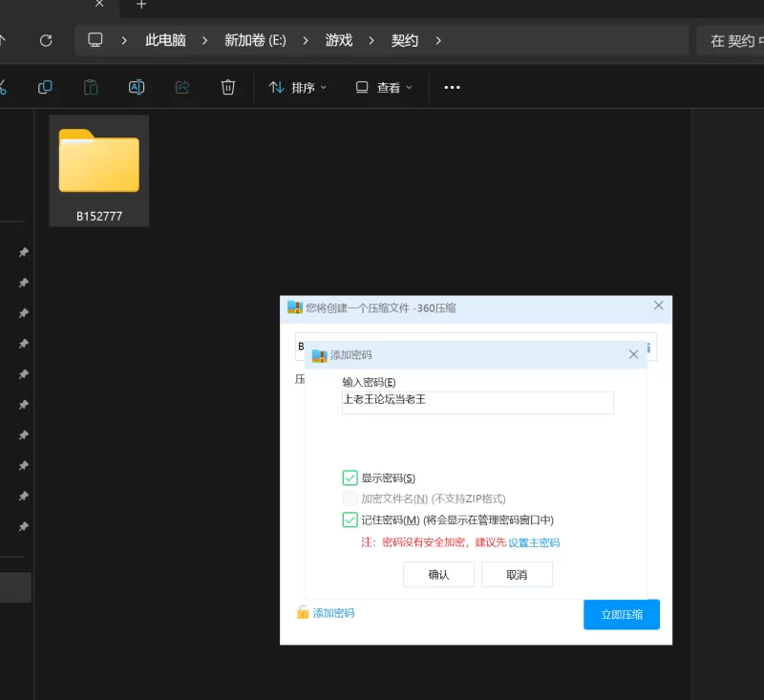Click the computer icon in address bar
Screen dimensions: 764x700
(x=95, y=40)
